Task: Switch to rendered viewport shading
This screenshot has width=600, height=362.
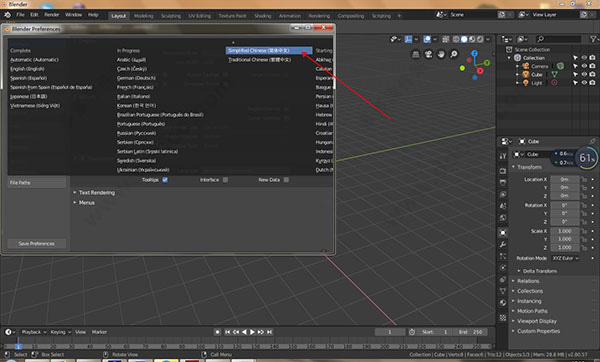Action: [480, 39]
